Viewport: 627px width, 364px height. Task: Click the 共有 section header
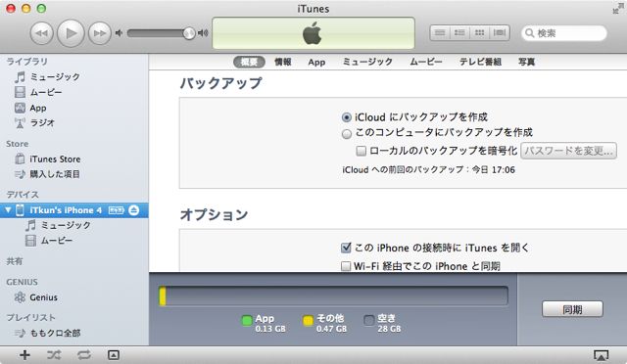coord(15,261)
